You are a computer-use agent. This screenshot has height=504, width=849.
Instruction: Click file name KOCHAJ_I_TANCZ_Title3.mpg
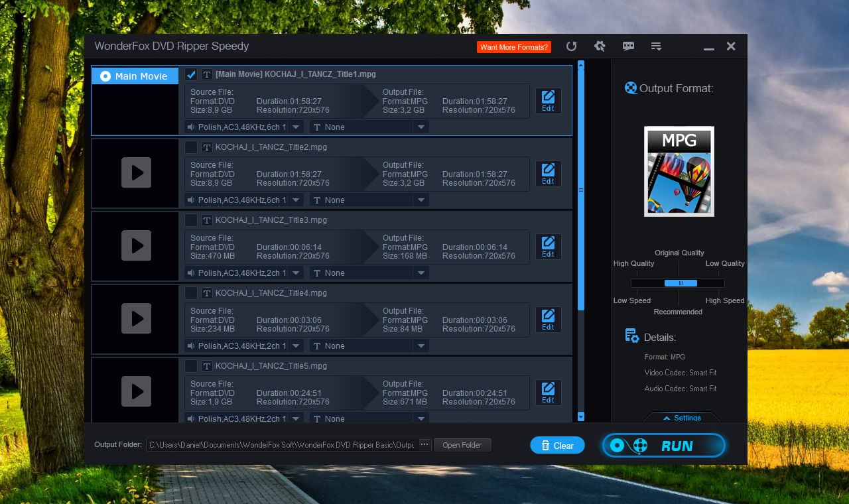(271, 220)
